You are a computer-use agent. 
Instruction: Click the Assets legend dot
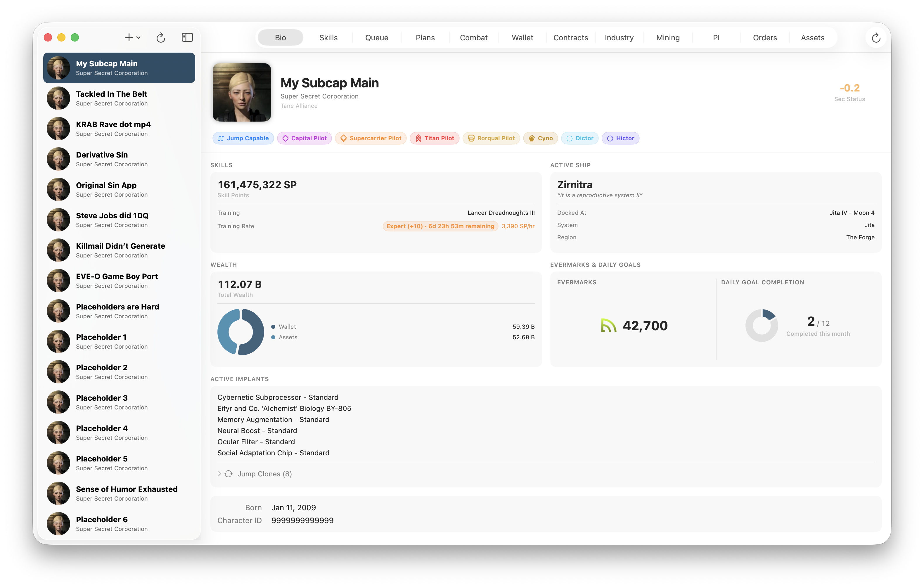tap(273, 337)
